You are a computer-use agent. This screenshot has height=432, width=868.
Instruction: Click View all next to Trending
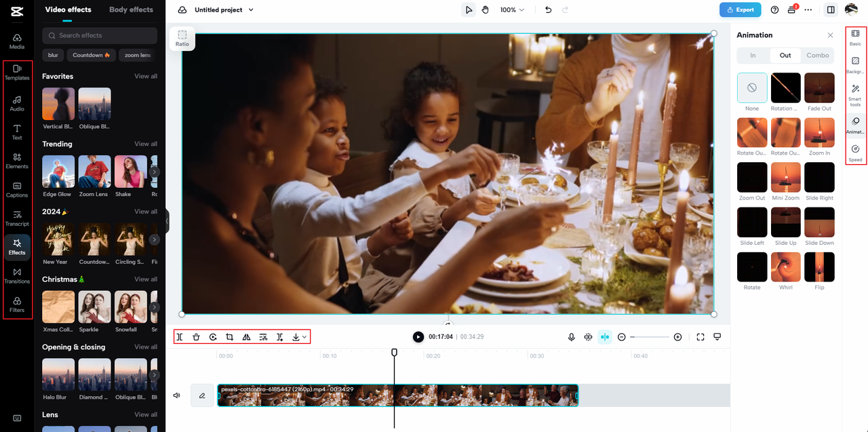coord(146,144)
